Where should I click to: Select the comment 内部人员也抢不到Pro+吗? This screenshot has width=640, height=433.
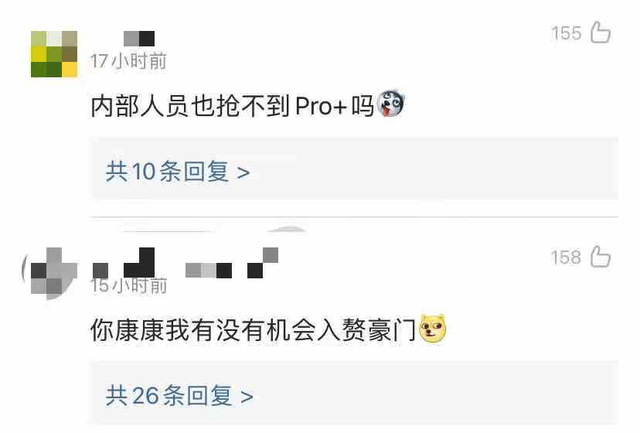[x=232, y=106]
